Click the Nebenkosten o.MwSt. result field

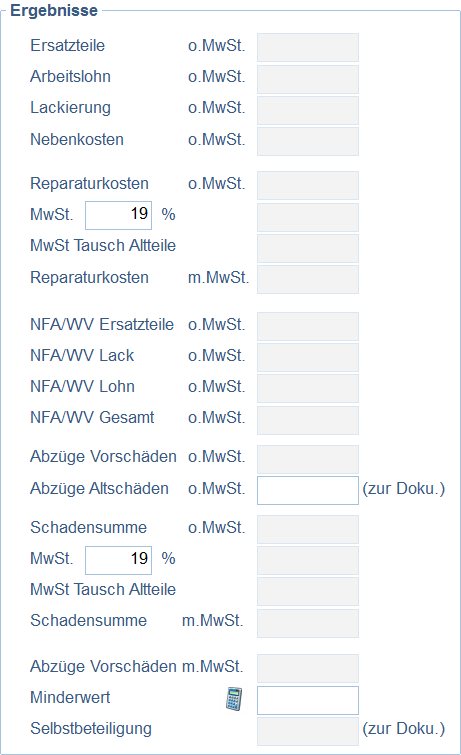(308, 142)
